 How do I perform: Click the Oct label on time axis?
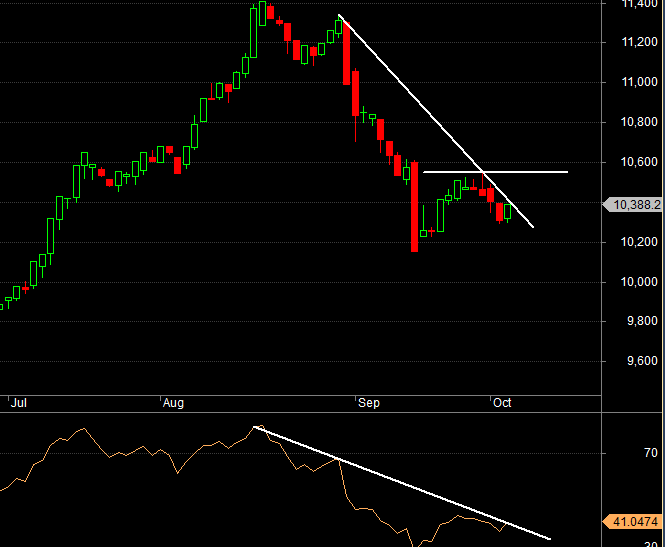point(502,402)
